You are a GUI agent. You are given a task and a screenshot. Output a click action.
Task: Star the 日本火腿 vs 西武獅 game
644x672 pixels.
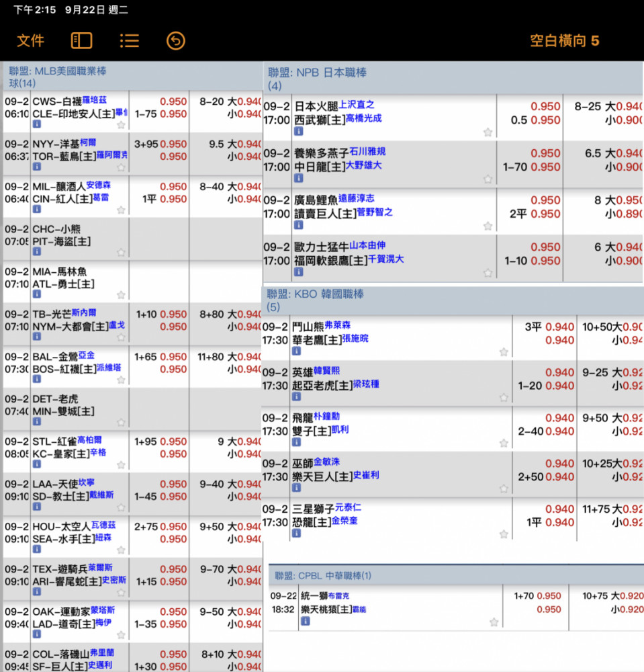(x=488, y=132)
